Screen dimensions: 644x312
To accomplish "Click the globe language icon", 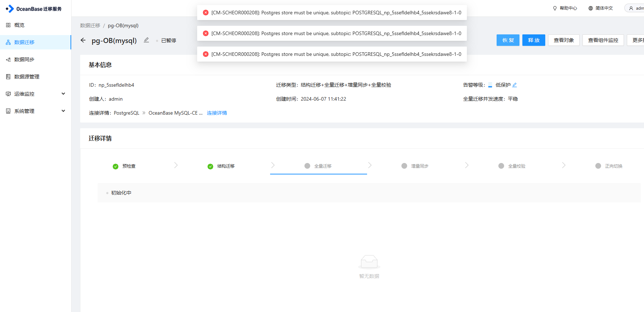I will click(x=591, y=8).
